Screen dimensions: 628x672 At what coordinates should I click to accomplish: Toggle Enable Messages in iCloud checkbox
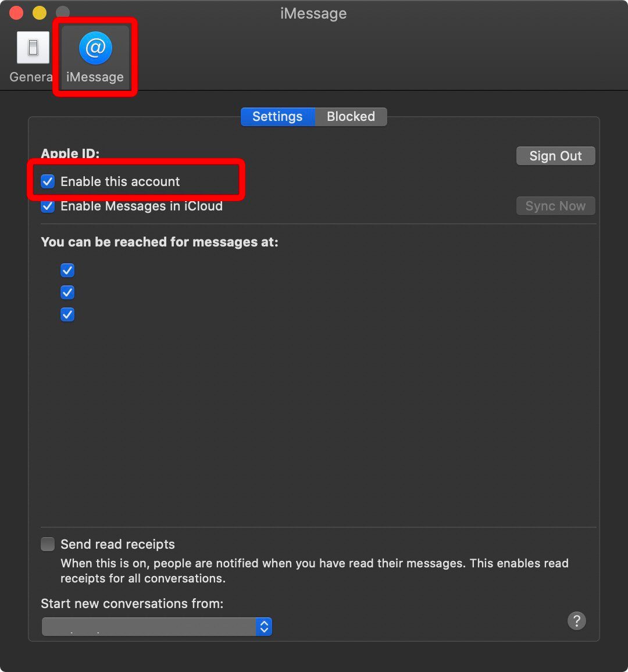tap(48, 206)
